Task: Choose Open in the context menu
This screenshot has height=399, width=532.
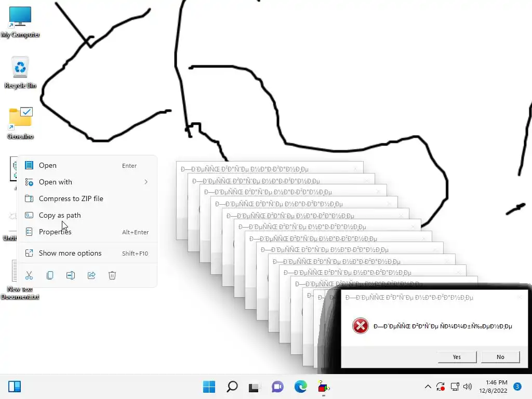Action: tap(87, 165)
